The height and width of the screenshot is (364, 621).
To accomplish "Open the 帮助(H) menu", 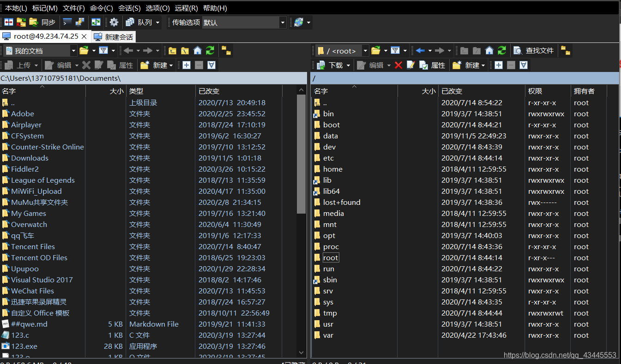I will click(215, 8).
